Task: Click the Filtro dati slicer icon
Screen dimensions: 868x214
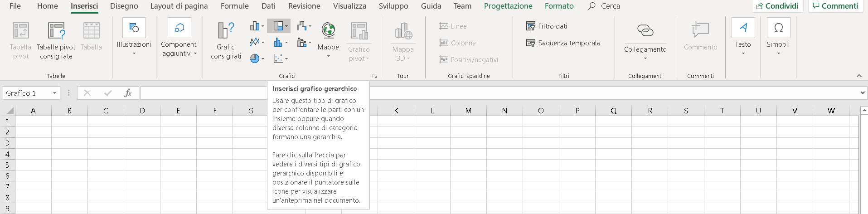Action: click(x=530, y=26)
